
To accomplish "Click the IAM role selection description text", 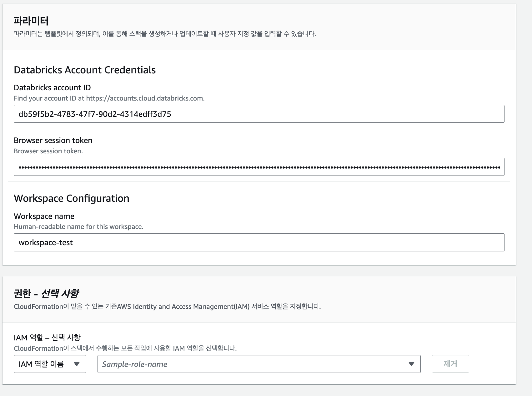I will point(125,348).
